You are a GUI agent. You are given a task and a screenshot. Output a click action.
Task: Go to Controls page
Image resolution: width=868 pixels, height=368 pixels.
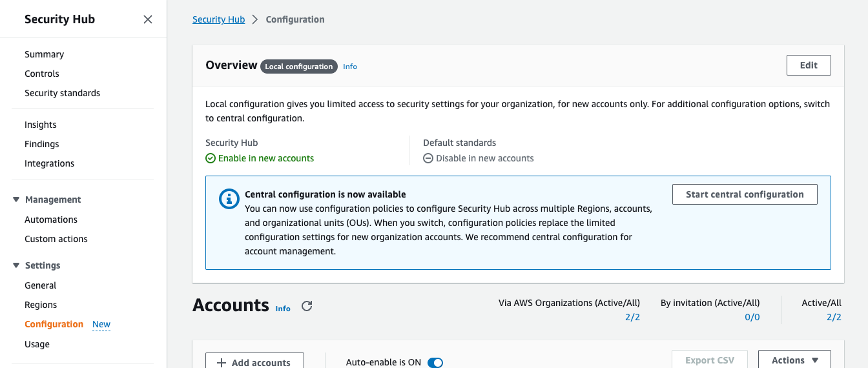(x=42, y=74)
